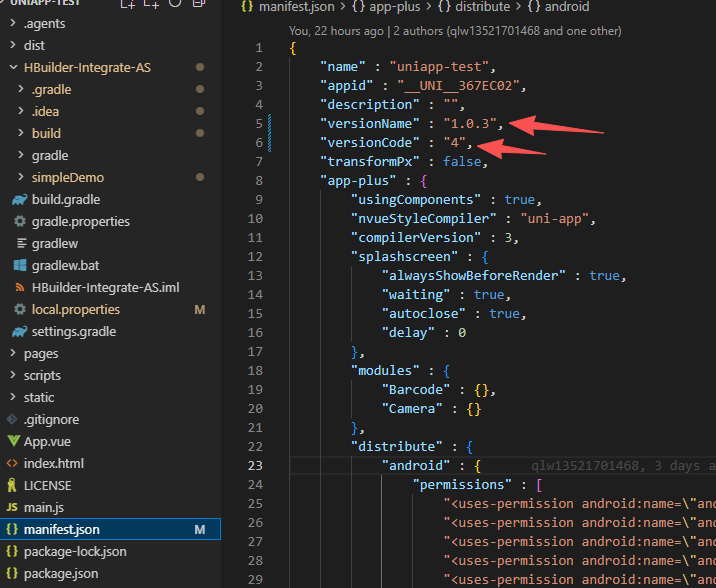Select the app-plus breadcrumb
The height and width of the screenshot is (588, 716).
(x=395, y=6)
